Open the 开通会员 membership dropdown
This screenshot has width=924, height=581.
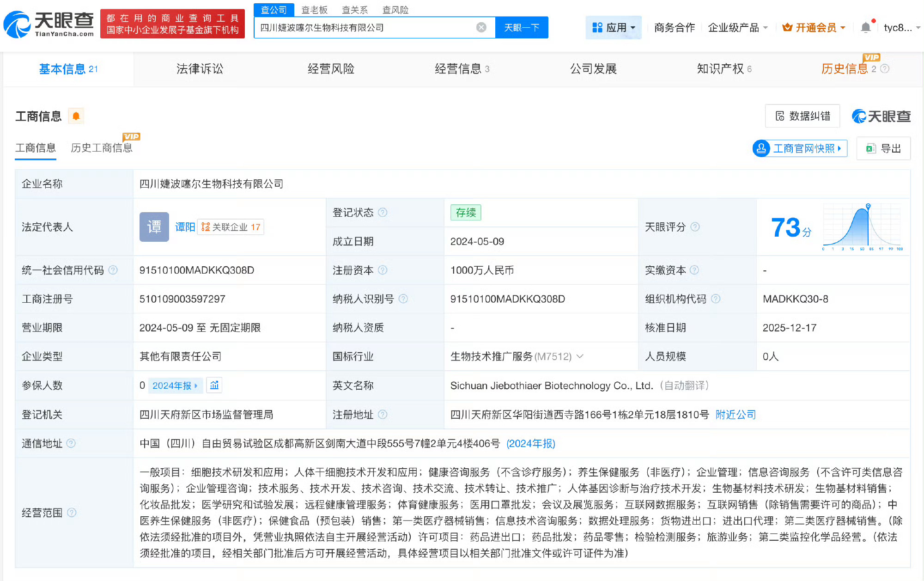point(813,27)
